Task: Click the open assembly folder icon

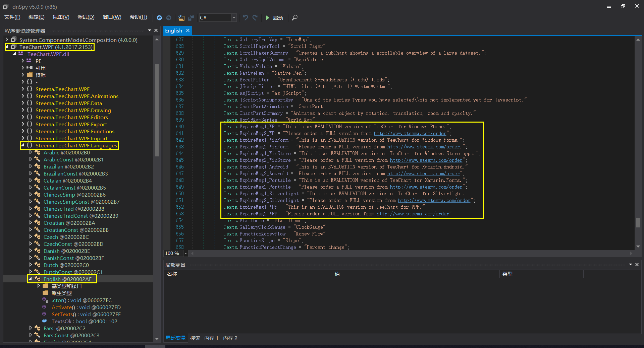Action: coord(181,18)
